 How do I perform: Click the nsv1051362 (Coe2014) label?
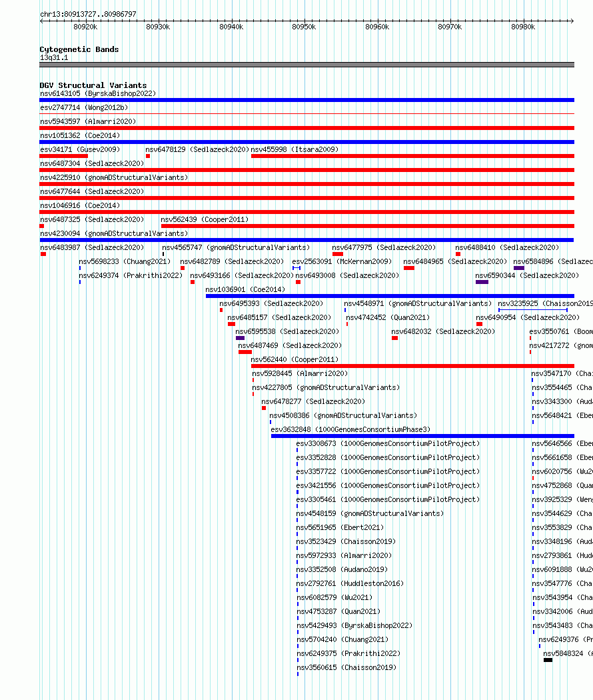(80, 135)
